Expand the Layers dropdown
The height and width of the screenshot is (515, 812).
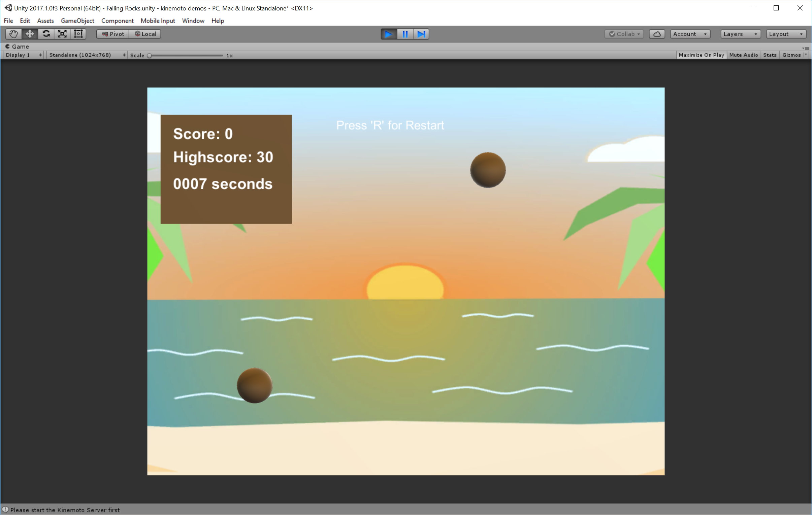click(740, 34)
